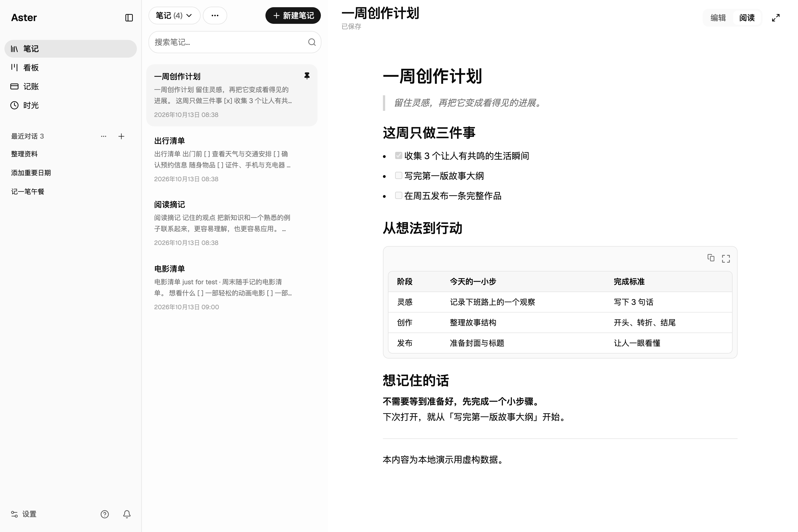Click the 从想法到行动 heading
Image resolution: width=798 pixels, height=532 pixels.
(422, 228)
